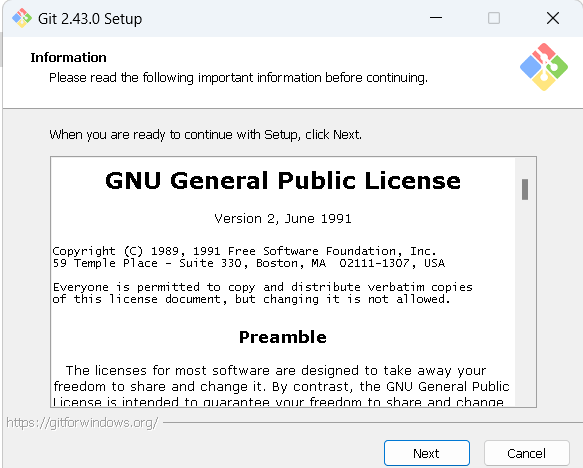Click the disabled maximize icon

pos(494,18)
